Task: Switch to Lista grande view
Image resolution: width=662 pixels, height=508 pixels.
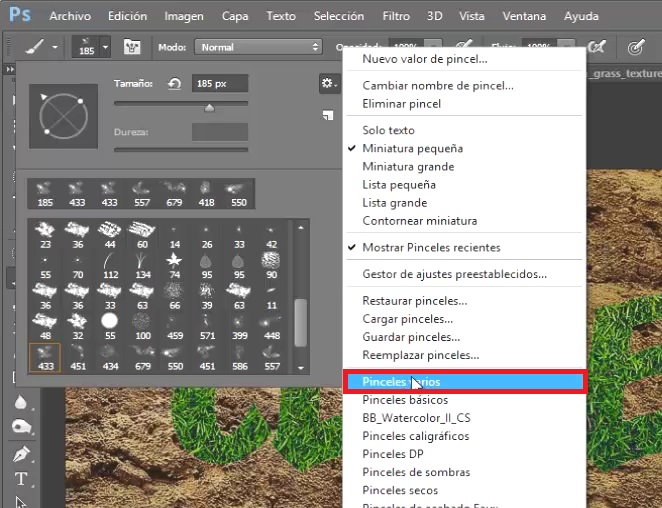Action: click(x=394, y=203)
